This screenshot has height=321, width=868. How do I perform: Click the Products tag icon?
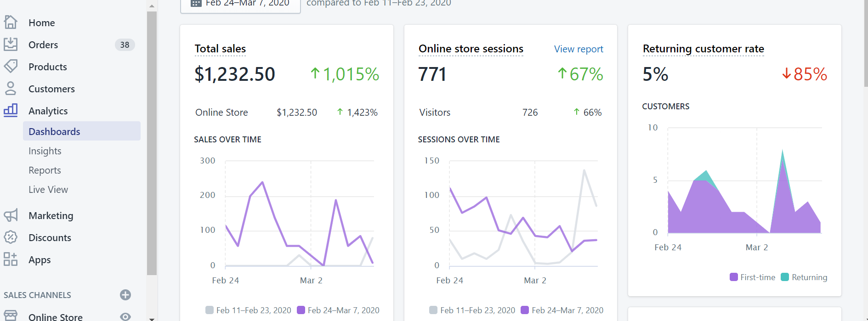click(x=11, y=66)
